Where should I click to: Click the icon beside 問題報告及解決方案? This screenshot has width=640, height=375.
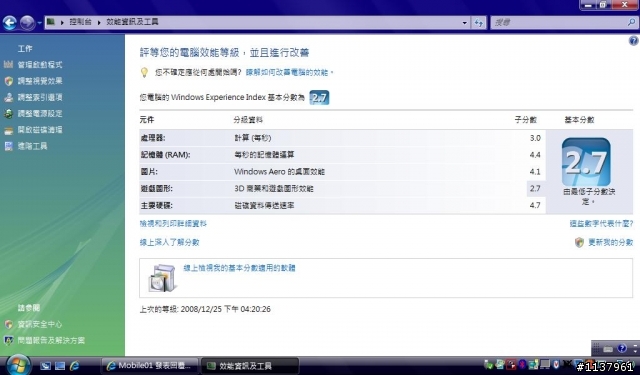pos(9,340)
